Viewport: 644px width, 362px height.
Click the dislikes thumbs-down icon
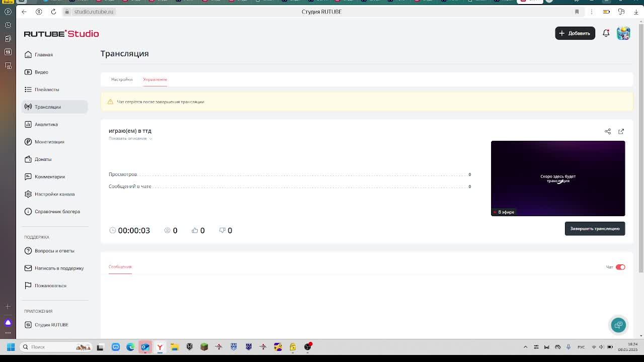[x=222, y=230]
